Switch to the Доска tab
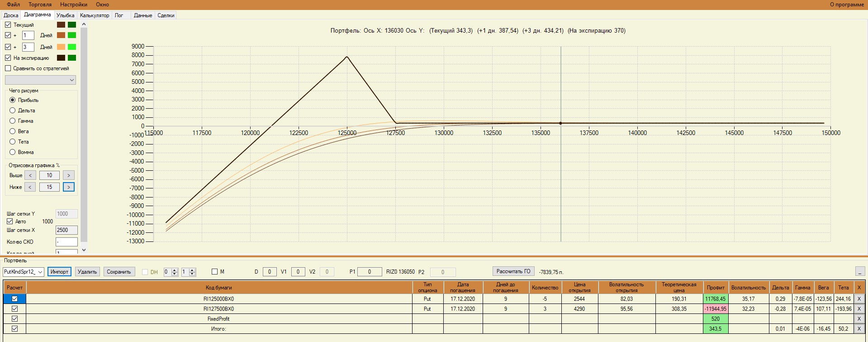The image size is (868, 342). pyautogui.click(x=11, y=15)
